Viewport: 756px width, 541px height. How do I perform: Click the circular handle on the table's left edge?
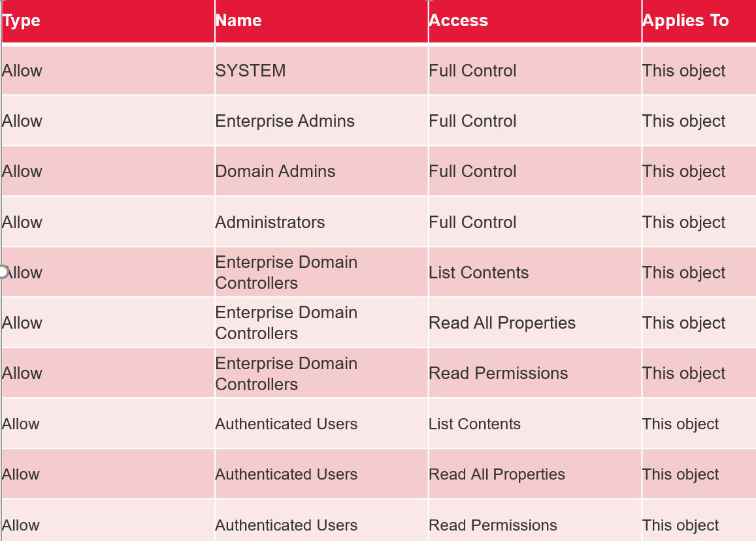tap(3, 272)
